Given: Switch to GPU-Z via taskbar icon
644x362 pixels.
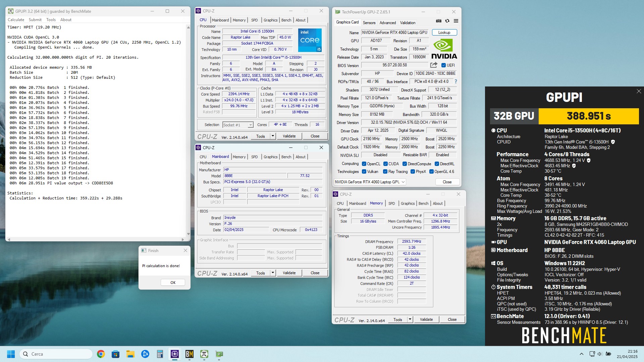Looking at the screenshot, I should click(219, 354).
